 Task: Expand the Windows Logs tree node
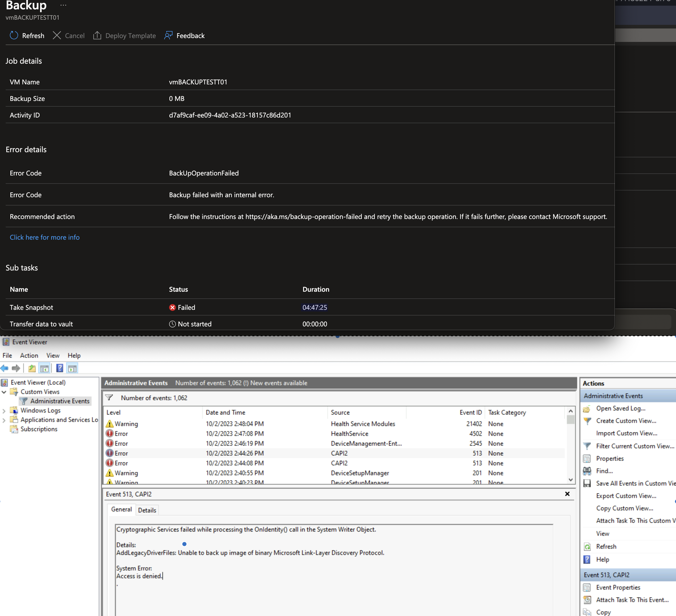[x=4, y=411]
